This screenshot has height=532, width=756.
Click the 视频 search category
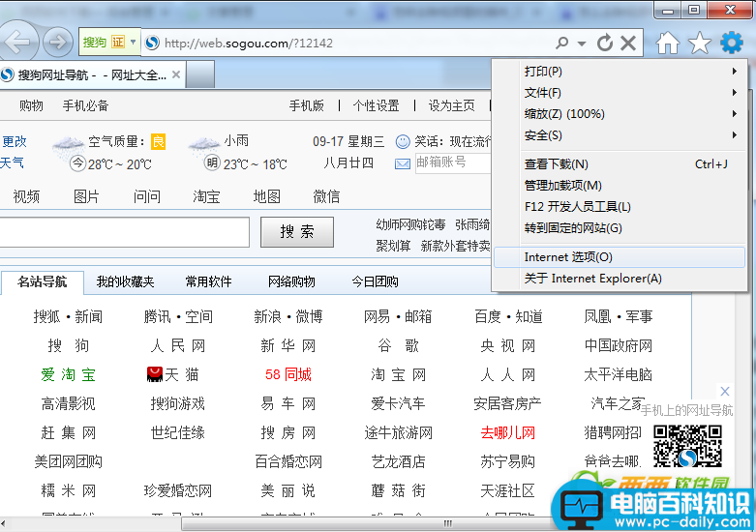click(x=26, y=196)
